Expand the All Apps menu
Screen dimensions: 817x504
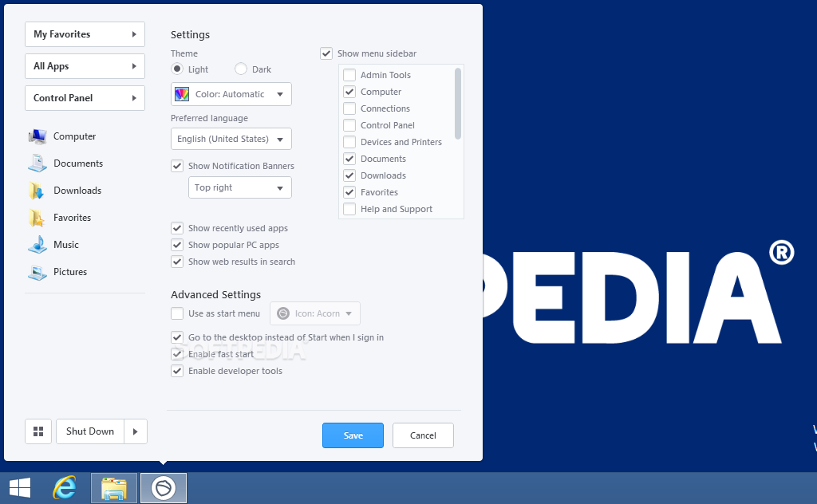tap(85, 66)
